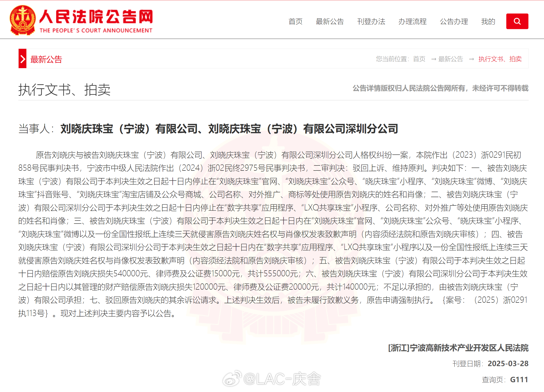Click the 执行文书、拍卖 page heading
The height and width of the screenshot is (392, 544).
(x=64, y=90)
